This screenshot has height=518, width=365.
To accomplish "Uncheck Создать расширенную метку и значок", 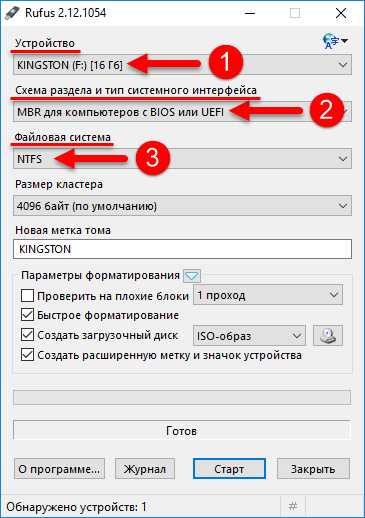I will pyautogui.click(x=27, y=355).
